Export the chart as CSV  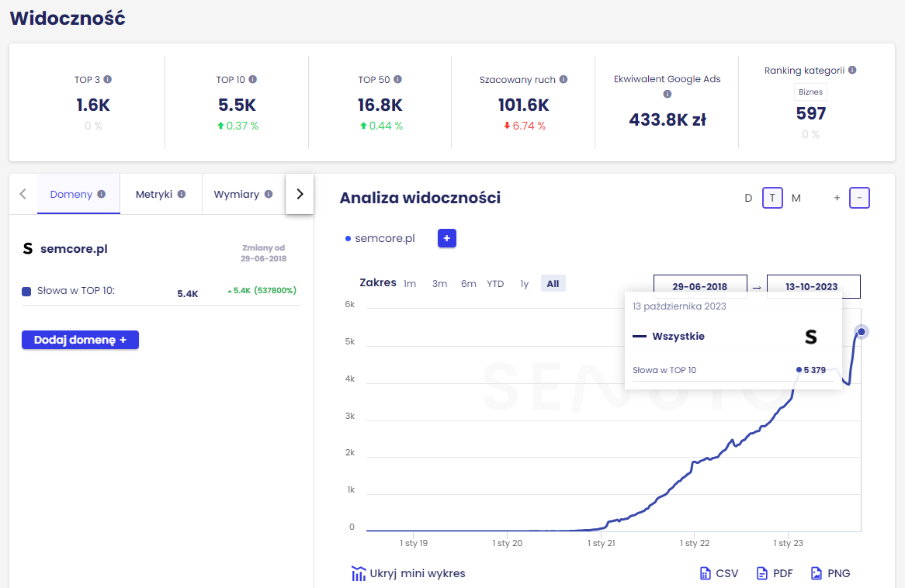coord(719,573)
